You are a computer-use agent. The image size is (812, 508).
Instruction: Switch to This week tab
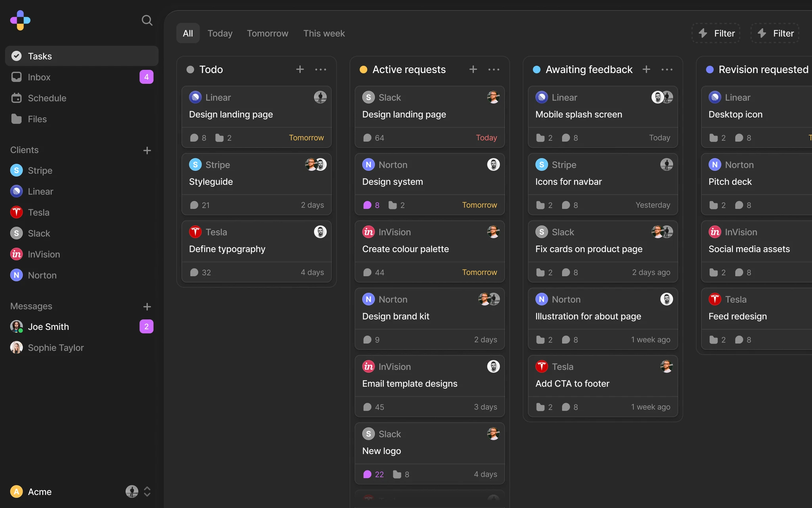coord(324,33)
